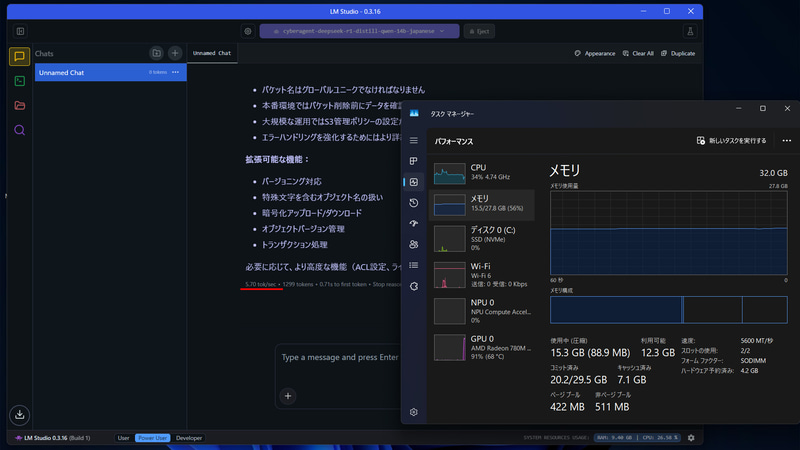Create a new chat folder
The image size is (800, 450).
[x=157, y=53]
